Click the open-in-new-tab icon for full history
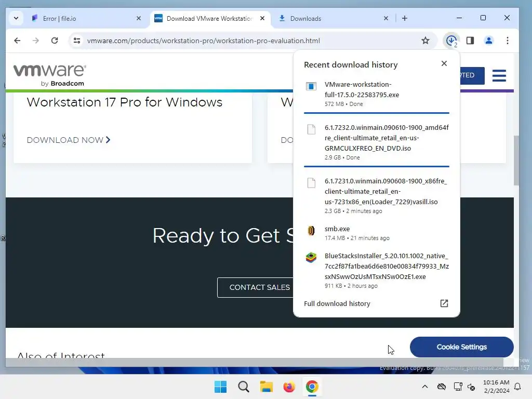Image resolution: width=532 pixels, height=399 pixels. [444, 303]
